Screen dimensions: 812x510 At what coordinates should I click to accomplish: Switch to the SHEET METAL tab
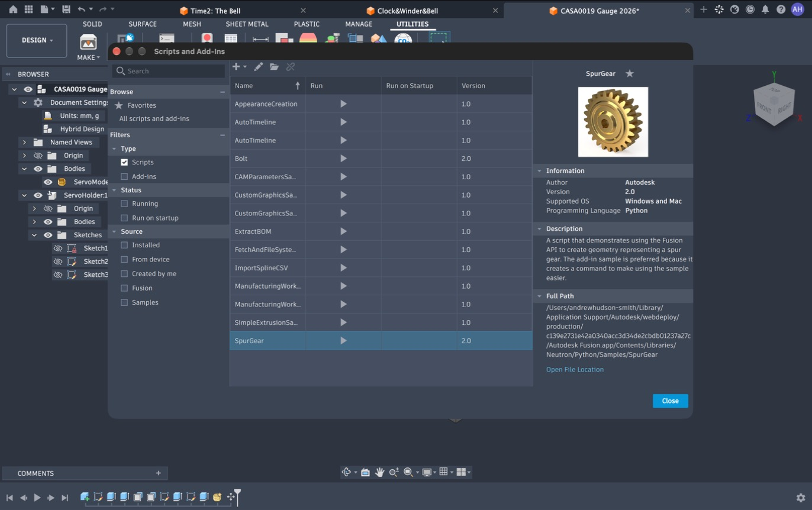[x=247, y=24]
